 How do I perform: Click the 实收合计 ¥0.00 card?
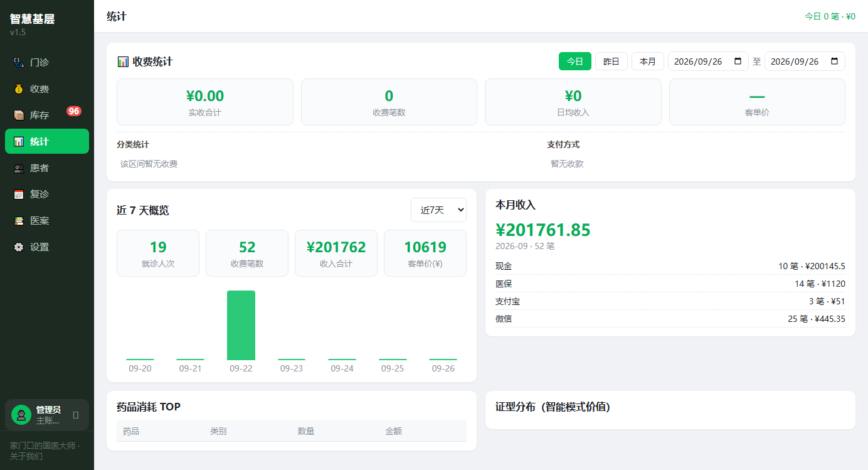[205, 102]
